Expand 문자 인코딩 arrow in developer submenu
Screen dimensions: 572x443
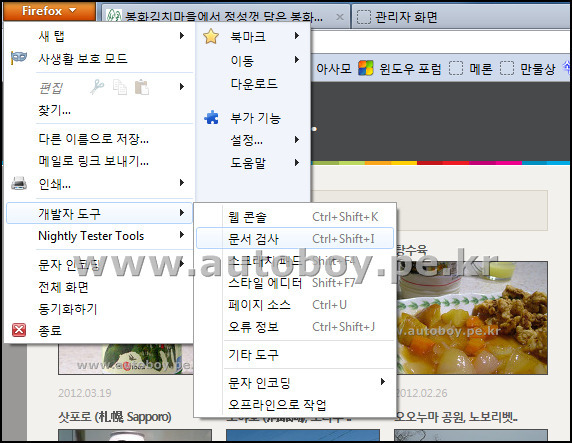click(383, 382)
